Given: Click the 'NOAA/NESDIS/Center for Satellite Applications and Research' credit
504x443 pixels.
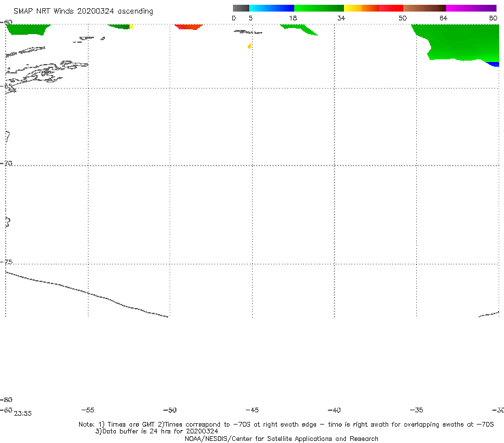Looking at the screenshot, I should click(x=281, y=438).
